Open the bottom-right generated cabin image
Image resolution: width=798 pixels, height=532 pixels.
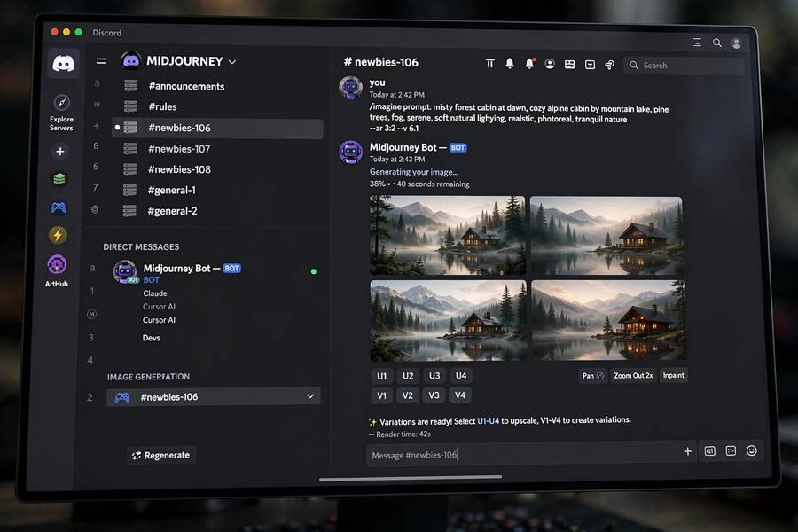click(608, 320)
